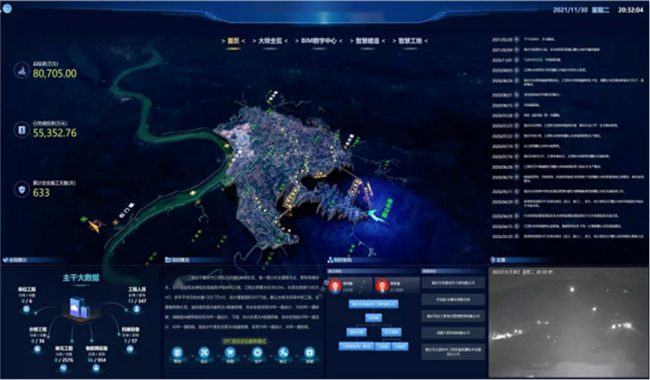Click the square operations icon ending EPC row
650x380 pixels.
click(x=309, y=353)
